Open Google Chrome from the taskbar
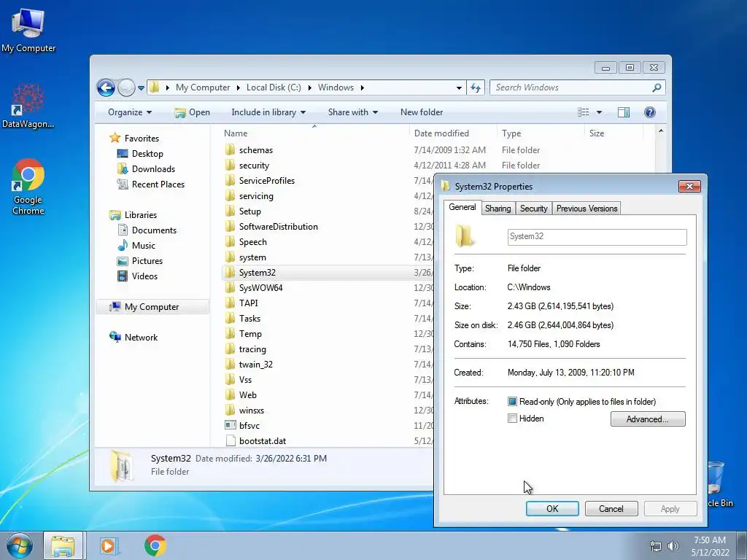 pyautogui.click(x=155, y=545)
